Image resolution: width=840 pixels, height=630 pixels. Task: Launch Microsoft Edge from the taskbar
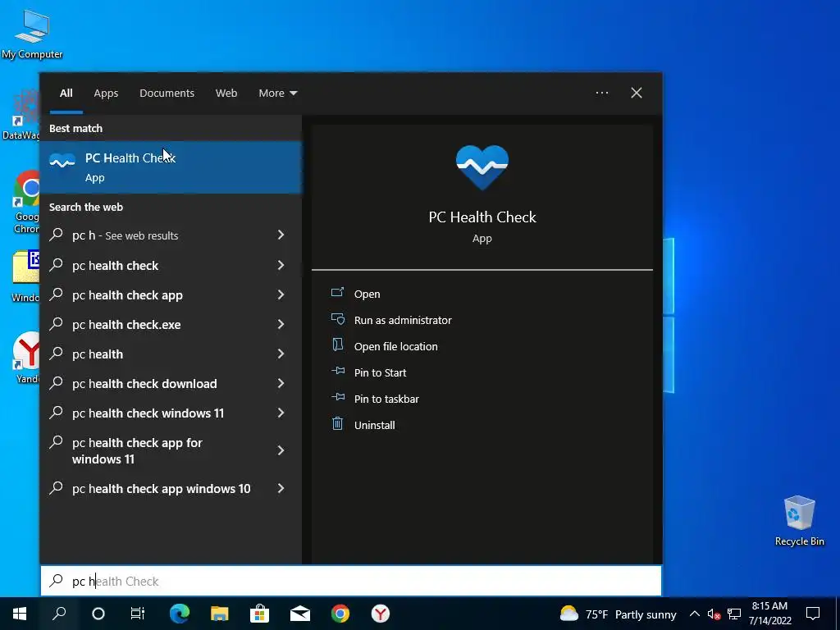click(180, 614)
